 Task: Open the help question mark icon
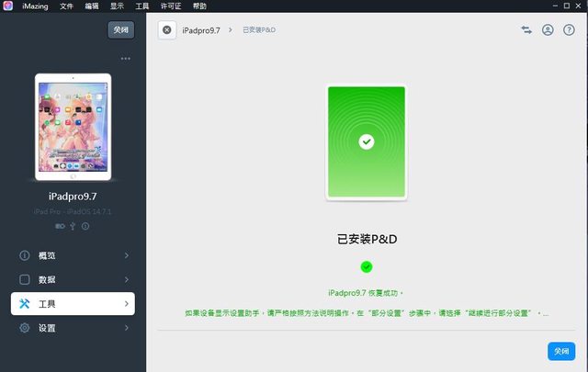tap(569, 30)
